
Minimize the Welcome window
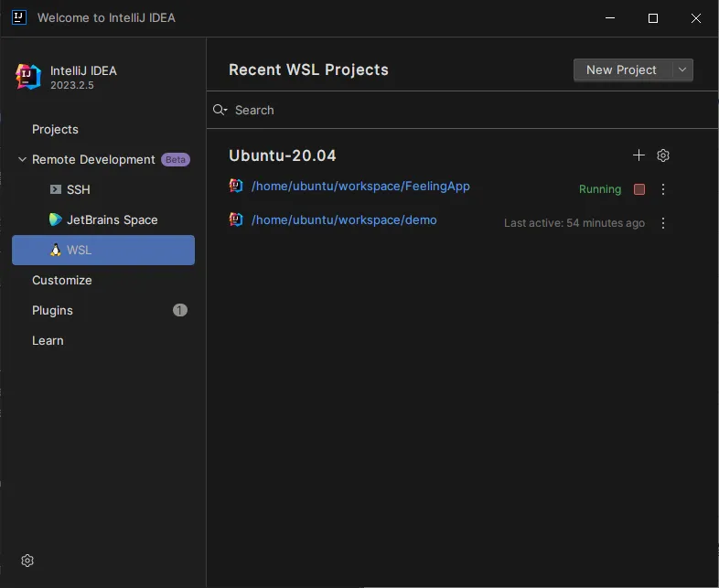(x=610, y=18)
